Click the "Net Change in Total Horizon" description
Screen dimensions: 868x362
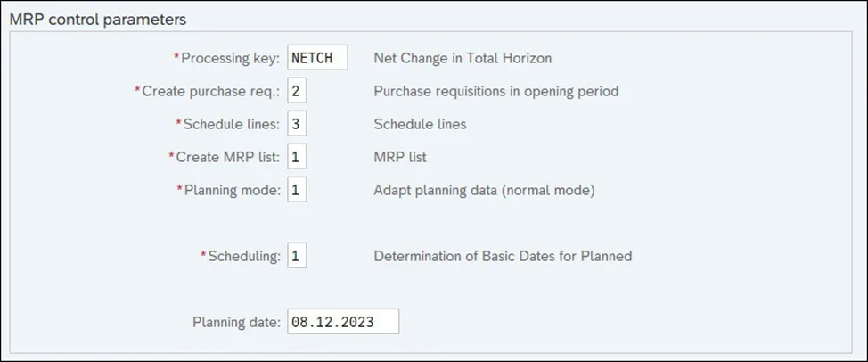(x=463, y=59)
